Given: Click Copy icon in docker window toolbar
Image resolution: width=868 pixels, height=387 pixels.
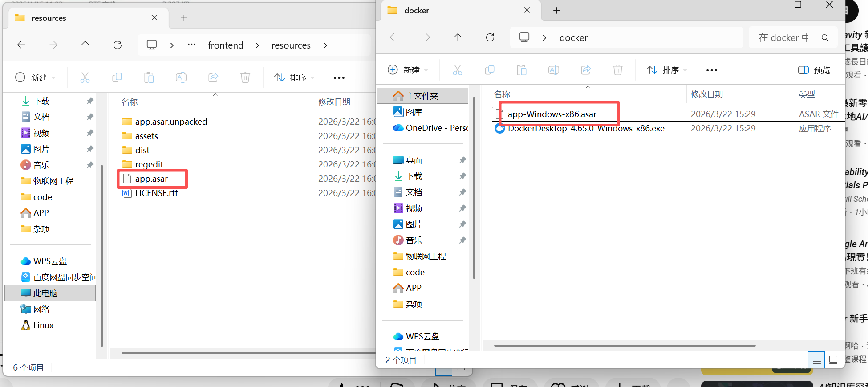Looking at the screenshot, I should tap(490, 70).
